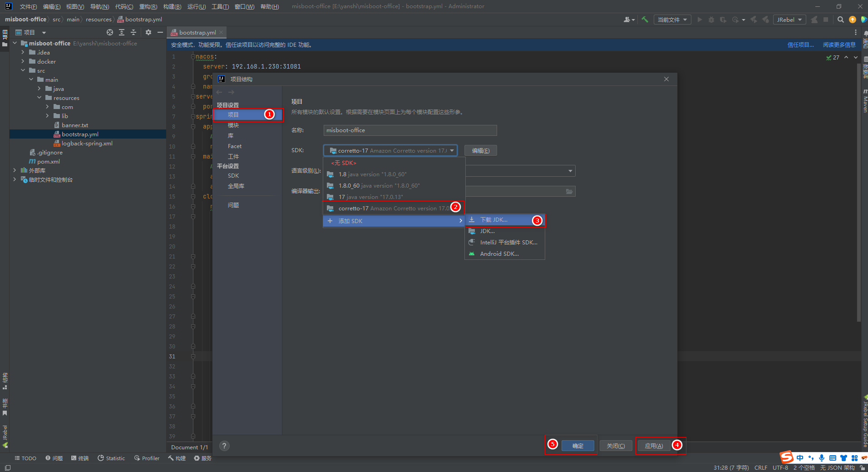Select IntelliJ 平台插件 SDK... entry
This screenshot has width=868, height=472.
click(505, 243)
